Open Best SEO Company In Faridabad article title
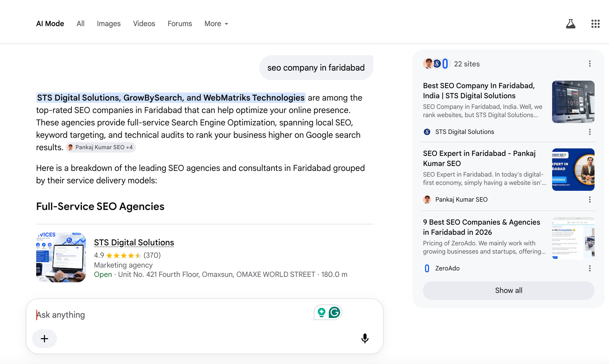Viewport: 609px width, 364px height. point(479,90)
